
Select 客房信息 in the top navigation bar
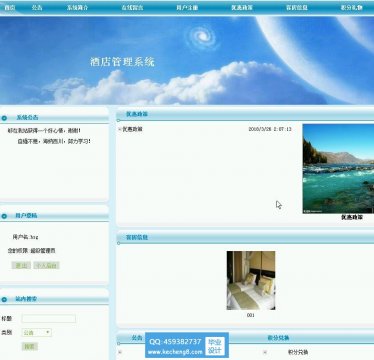coord(297,7)
